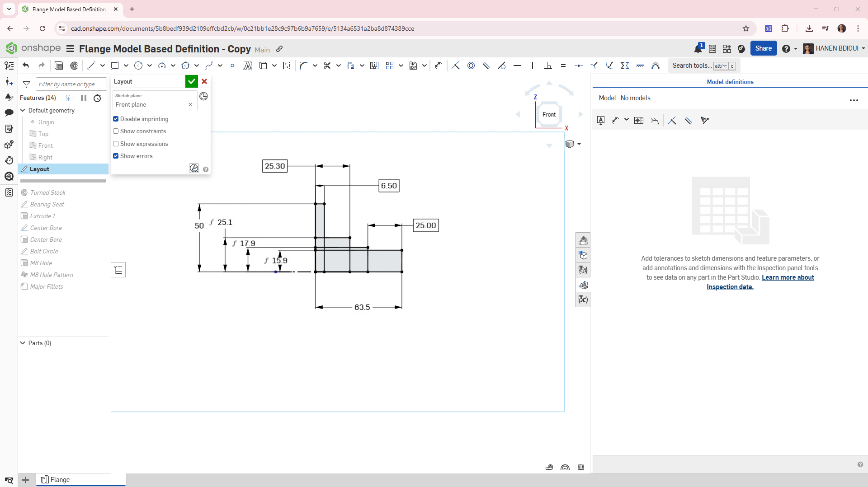Click the Filter by name or type field

tap(71, 84)
